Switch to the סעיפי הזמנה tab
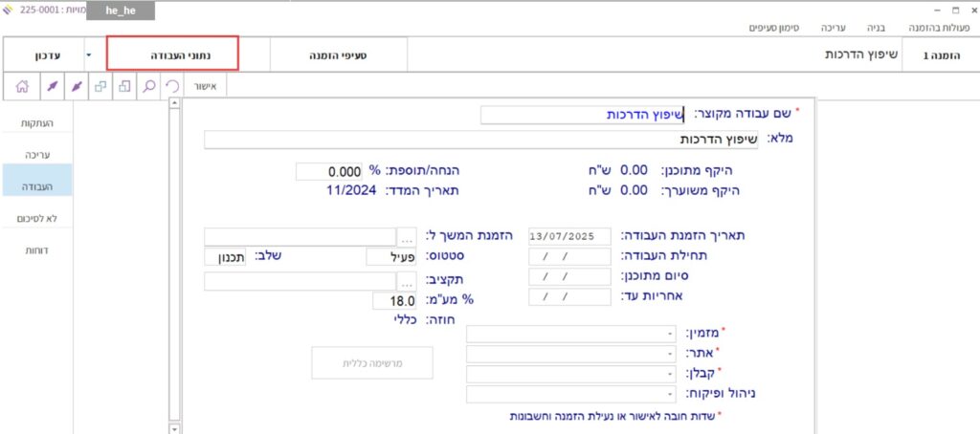This screenshot has width=980, height=434. point(342,55)
